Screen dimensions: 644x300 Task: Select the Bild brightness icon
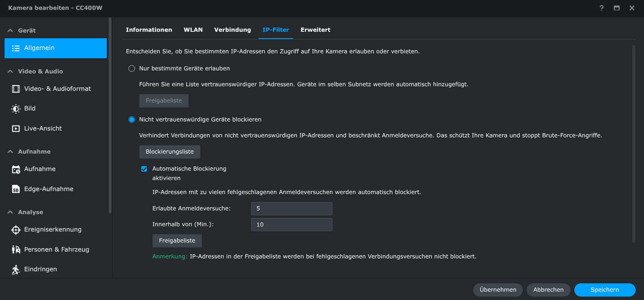click(x=16, y=109)
